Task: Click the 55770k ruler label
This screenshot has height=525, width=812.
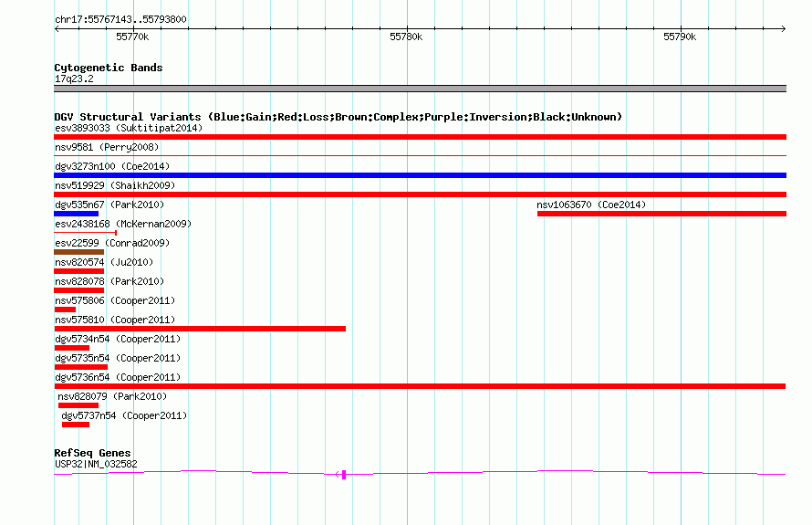Action: click(x=132, y=37)
